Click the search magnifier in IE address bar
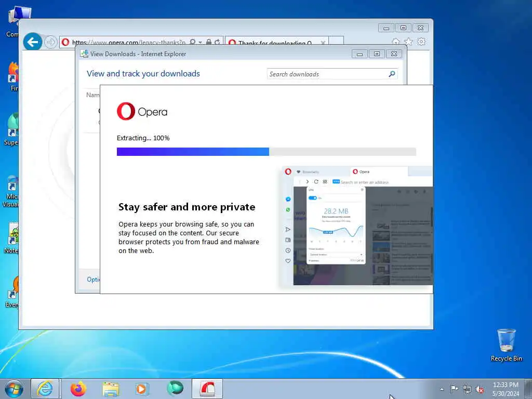 pyautogui.click(x=192, y=42)
